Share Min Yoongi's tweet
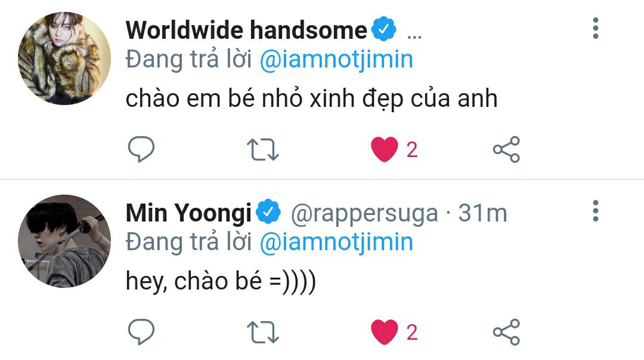Image resolution: width=644 pixels, height=360 pixels. 506,332
